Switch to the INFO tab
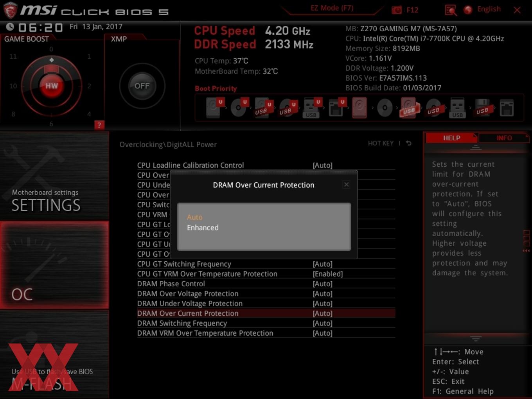The image size is (532, 399). pyautogui.click(x=504, y=138)
